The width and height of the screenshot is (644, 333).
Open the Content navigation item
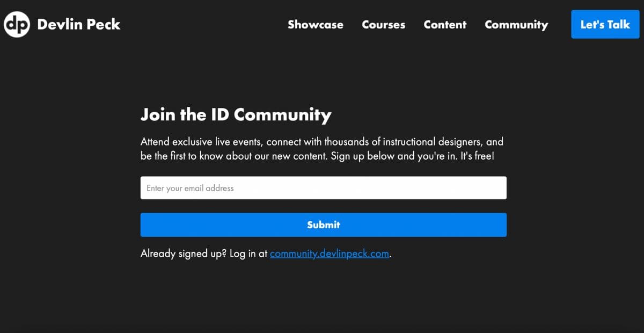pyautogui.click(x=445, y=24)
